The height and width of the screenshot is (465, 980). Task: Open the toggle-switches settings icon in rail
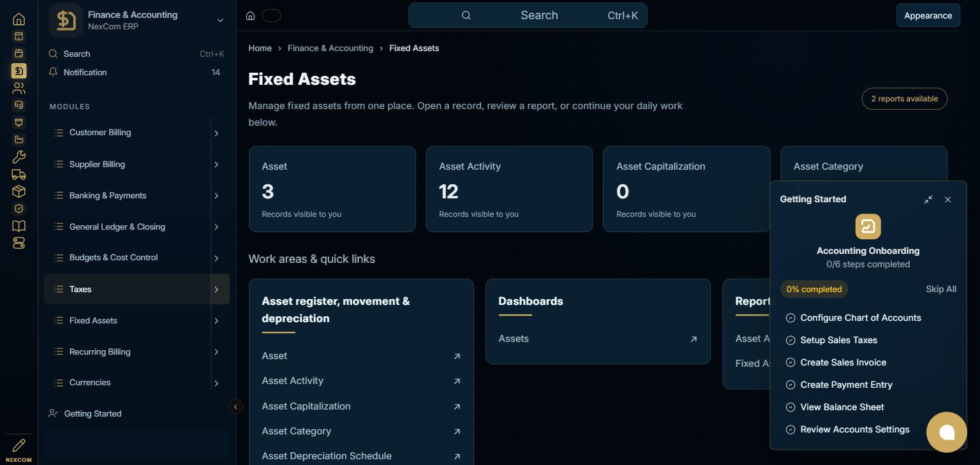pyautogui.click(x=19, y=243)
